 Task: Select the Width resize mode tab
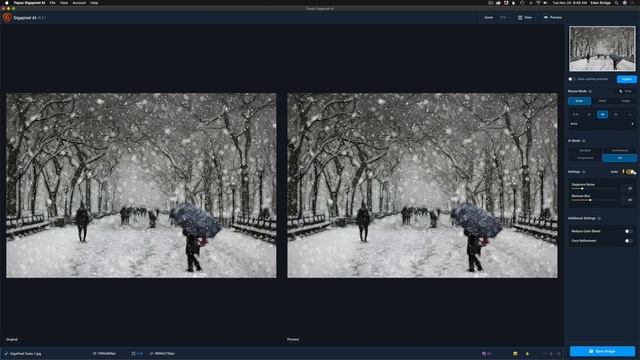[602, 101]
